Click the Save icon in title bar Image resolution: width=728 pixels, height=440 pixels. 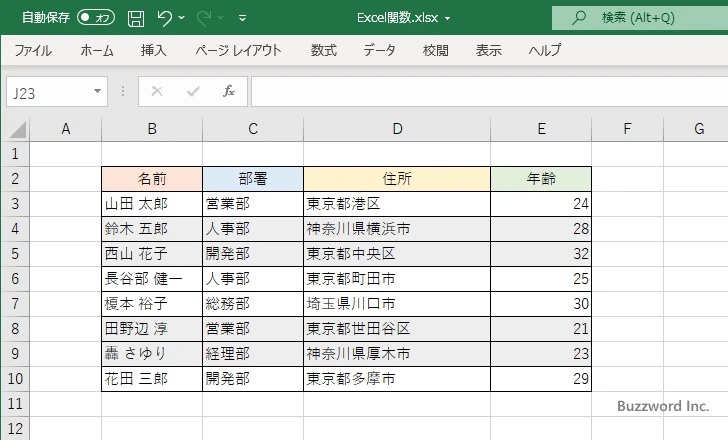coord(136,18)
